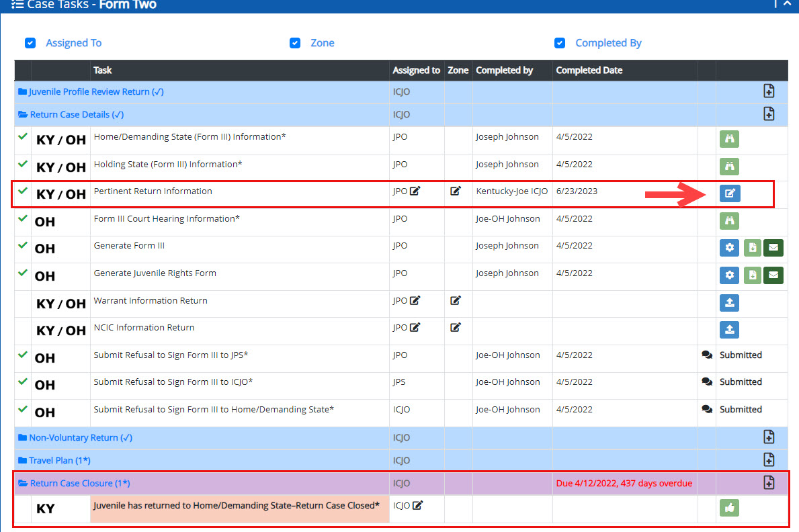The height and width of the screenshot is (532, 799).
Task: Email the Juvenile Rights Form
Action: 773,275
